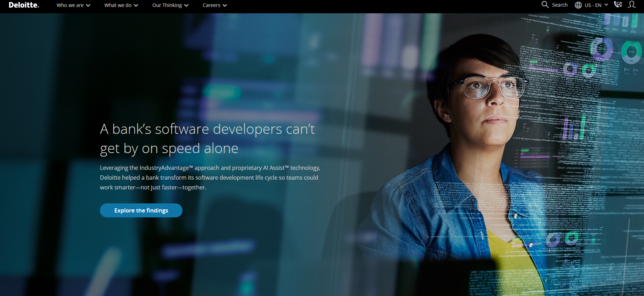
Task: Click the globe icon for site selection
Action: tap(578, 5)
